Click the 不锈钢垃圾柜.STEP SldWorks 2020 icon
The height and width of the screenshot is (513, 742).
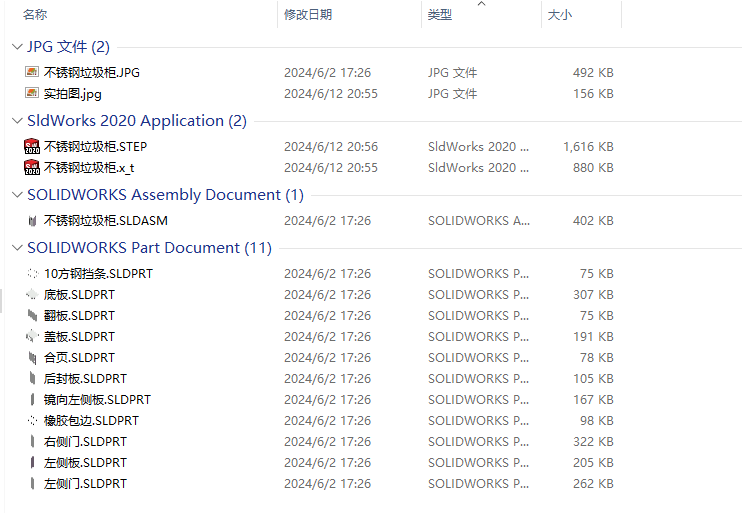[32, 146]
